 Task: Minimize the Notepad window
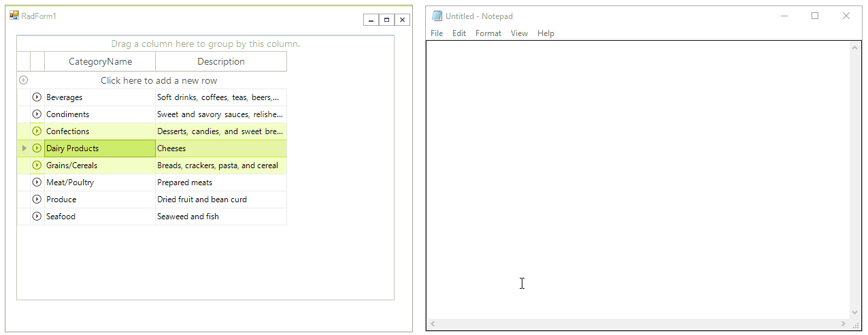784,16
